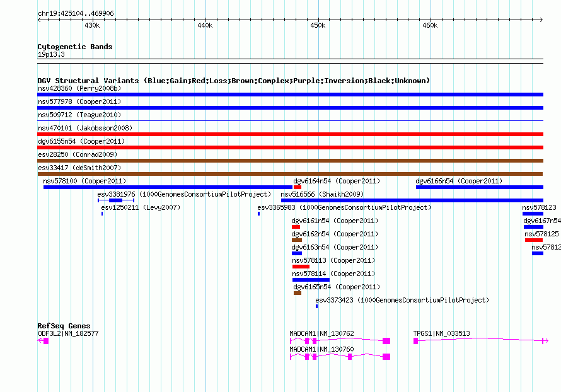Click the dgv6165n54 (Cooper2011) label

tap(337, 287)
